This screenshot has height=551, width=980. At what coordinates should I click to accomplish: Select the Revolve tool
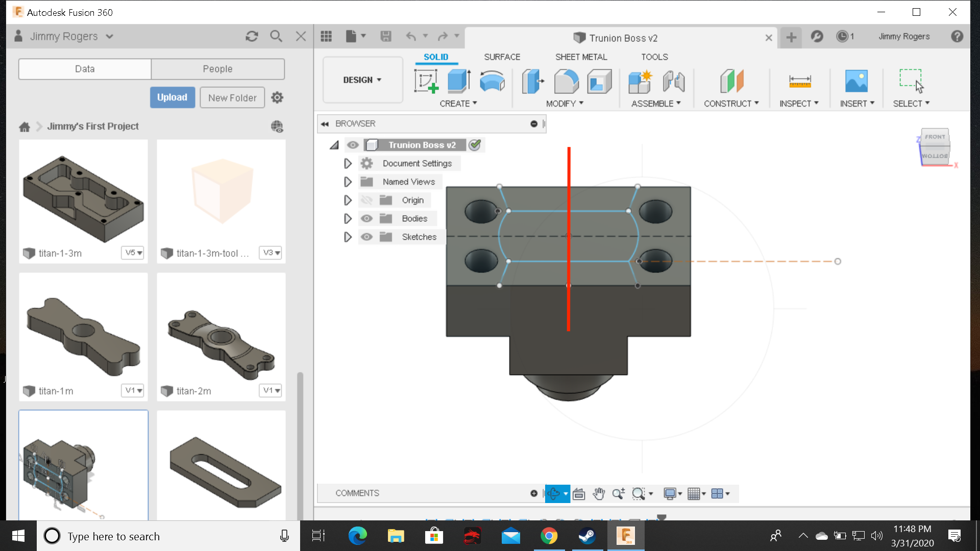492,81
